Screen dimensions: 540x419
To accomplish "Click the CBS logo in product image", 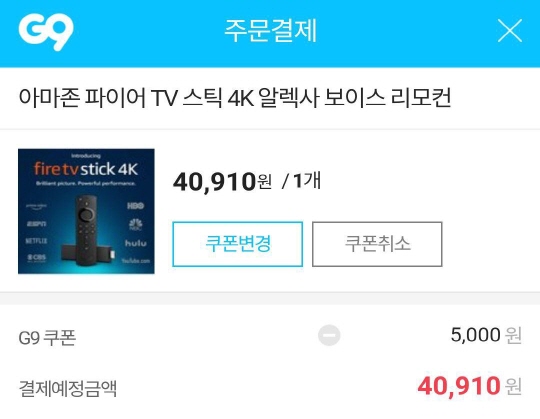I will click(x=37, y=258).
